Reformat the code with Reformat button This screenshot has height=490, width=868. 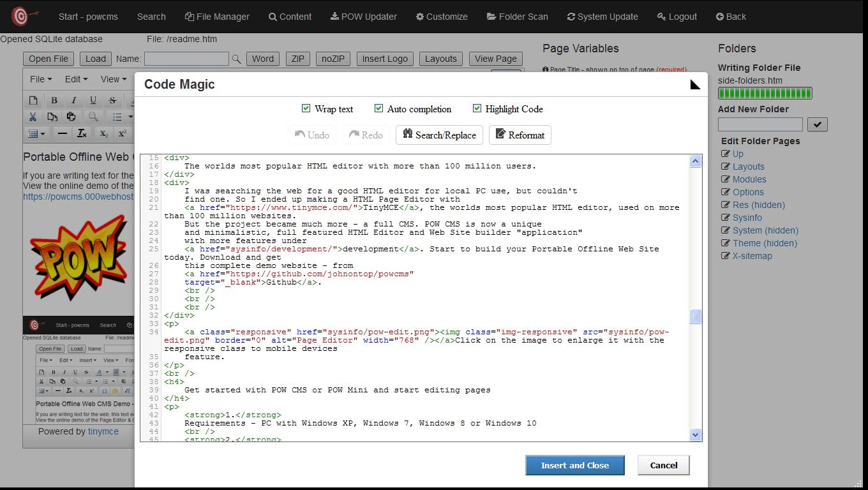(520, 135)
